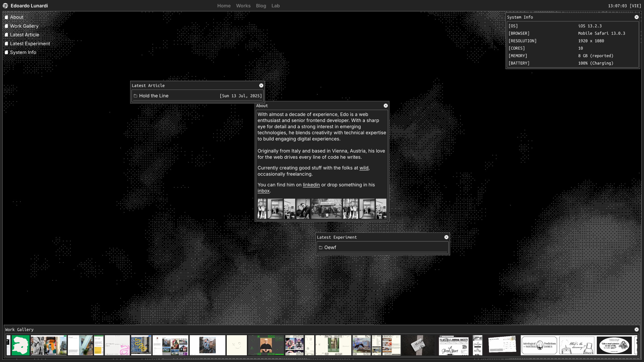The height and width of the screenshot is (362, 644).
Task: Click the Edoardo Lunardi site title
Action: point(29,6)
